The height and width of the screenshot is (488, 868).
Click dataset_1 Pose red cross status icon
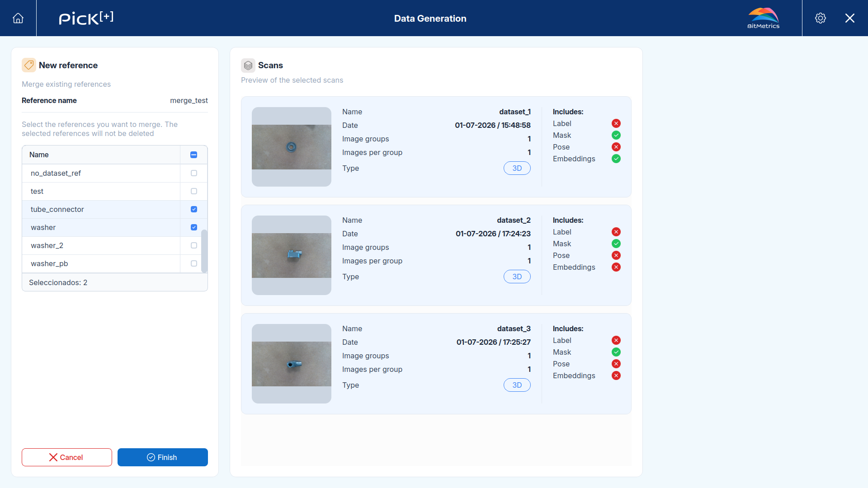pos(616,147)
